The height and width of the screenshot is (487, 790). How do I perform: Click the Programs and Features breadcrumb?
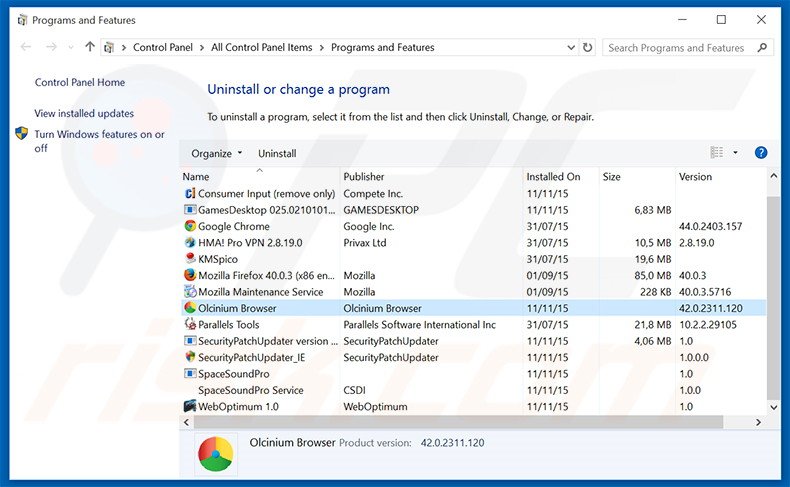[382, 47]
